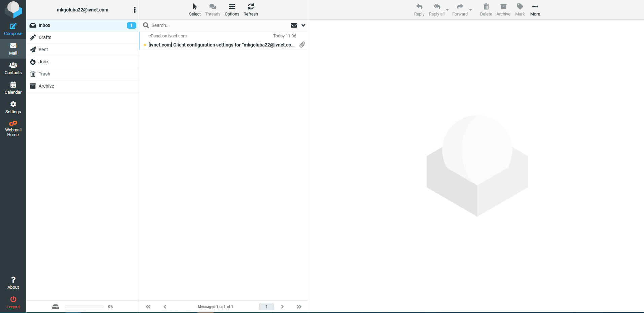Click the mkgoluba22@ivnet.com account name
The image size is (644, 313).
(x=82, y=10)
